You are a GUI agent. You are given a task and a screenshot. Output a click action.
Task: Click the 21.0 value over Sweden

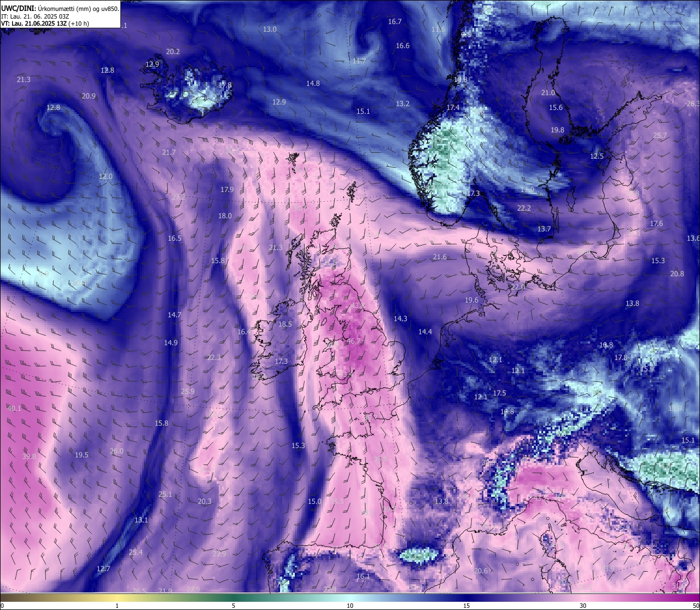click(548, 92)
